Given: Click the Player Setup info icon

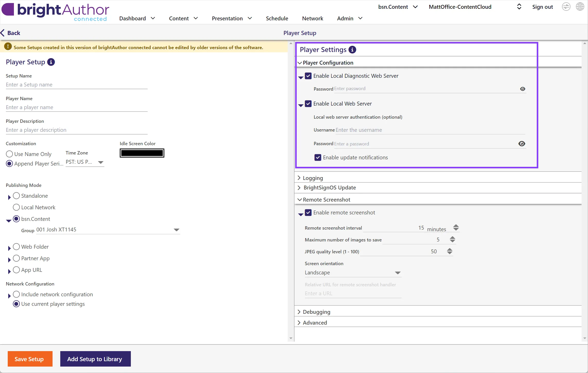Looking at the screenshot, I should click(x=51, y=62).
